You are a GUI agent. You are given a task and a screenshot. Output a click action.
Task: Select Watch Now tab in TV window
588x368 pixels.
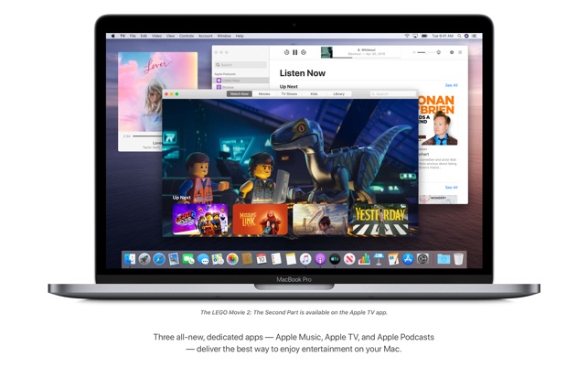[240, 94]
